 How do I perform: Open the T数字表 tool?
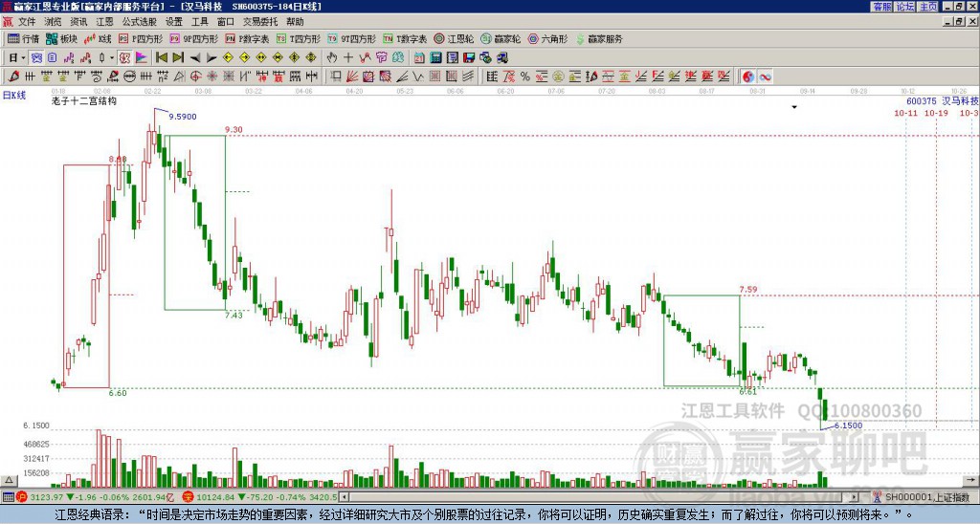click(405, 38)
